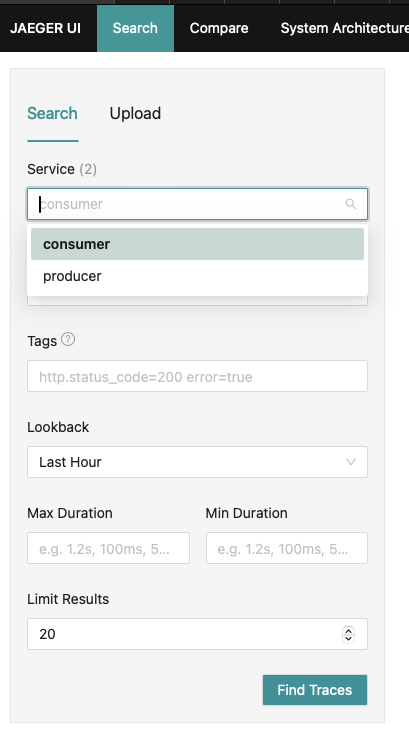Open the Compare tab in navigation
409x742 pixels.
point(219,28)
